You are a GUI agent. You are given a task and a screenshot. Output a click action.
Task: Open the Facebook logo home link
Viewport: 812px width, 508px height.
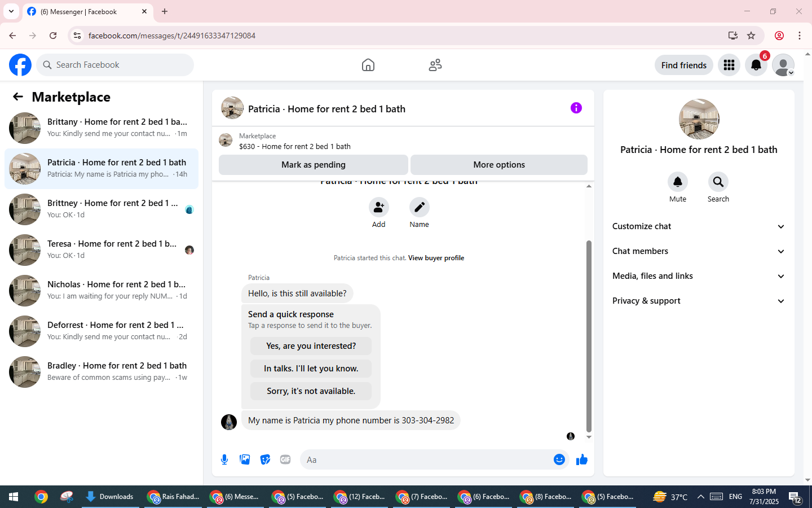(20, 65)
